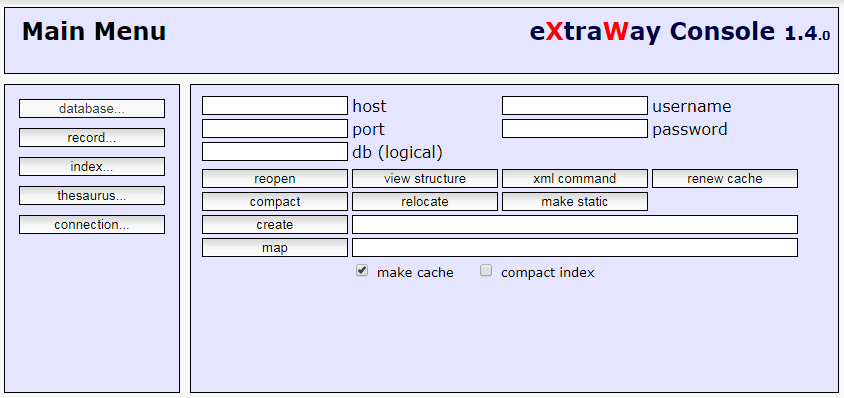Image resolution: width=844 pixels, height=398 pixels.
Task: Click the create button
Action: click(x=275, y=225)
